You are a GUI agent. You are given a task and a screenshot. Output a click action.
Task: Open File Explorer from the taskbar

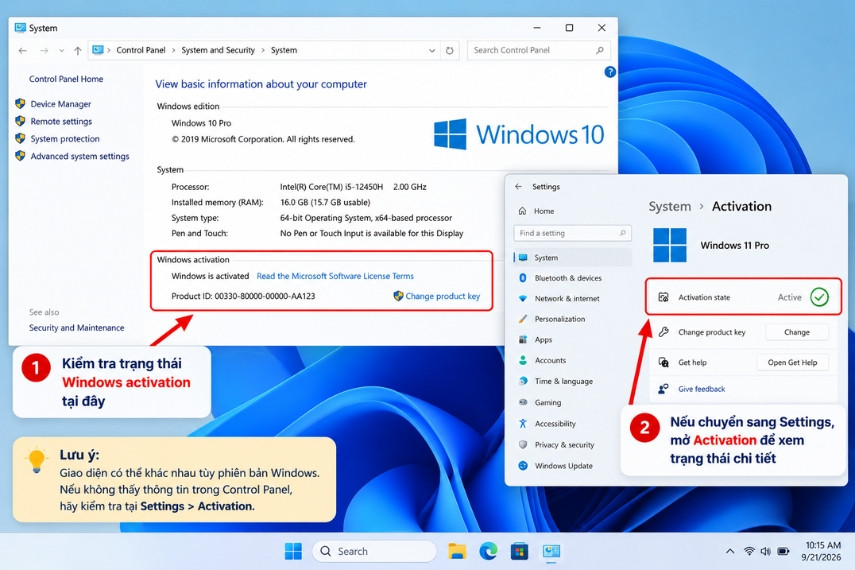coord(456,551)
